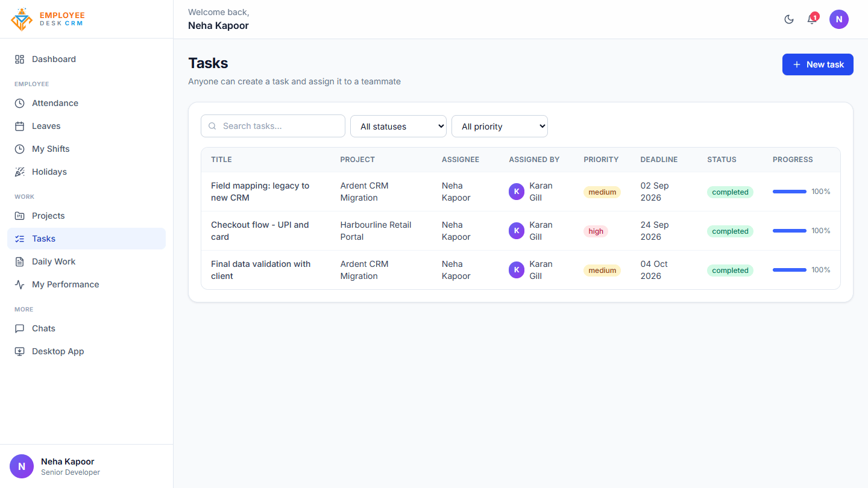Go to My Shifts page
868x488 pixels.
tap(86, 149)
